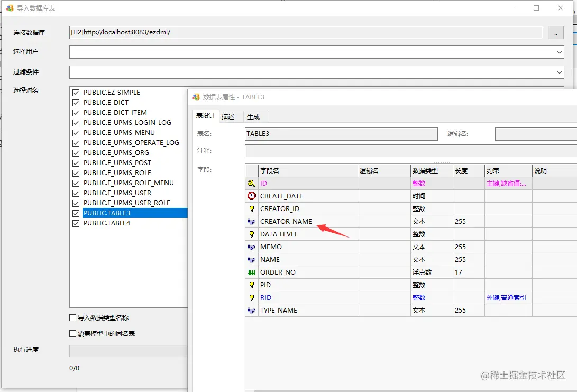Select PUBLIC.E_UPMS_ORG in object list
Viewport: 577px width, 392px height.
pos(116,153)
